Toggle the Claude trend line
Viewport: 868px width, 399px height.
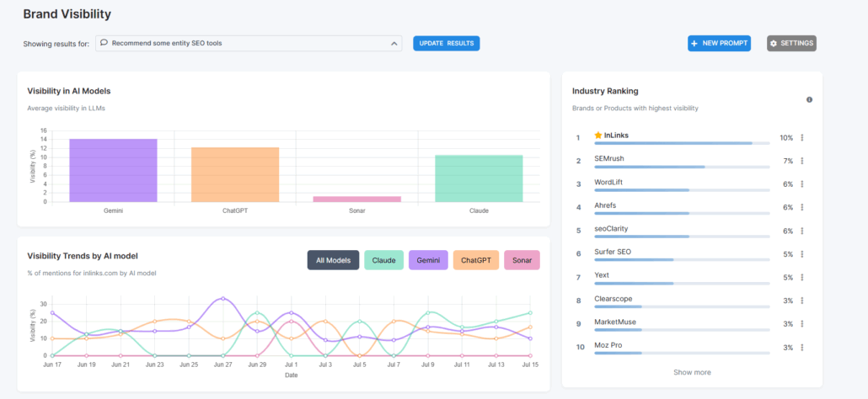(x=383, y=260)
